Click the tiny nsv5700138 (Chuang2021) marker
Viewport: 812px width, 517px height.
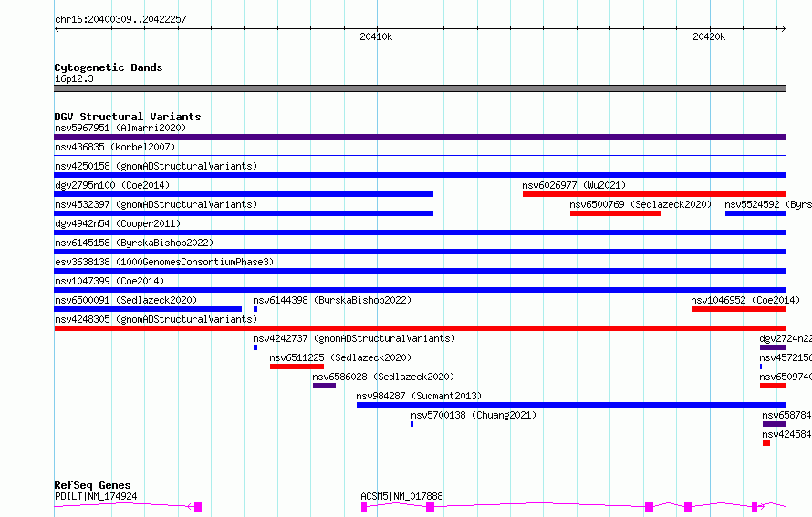point(412,424)
